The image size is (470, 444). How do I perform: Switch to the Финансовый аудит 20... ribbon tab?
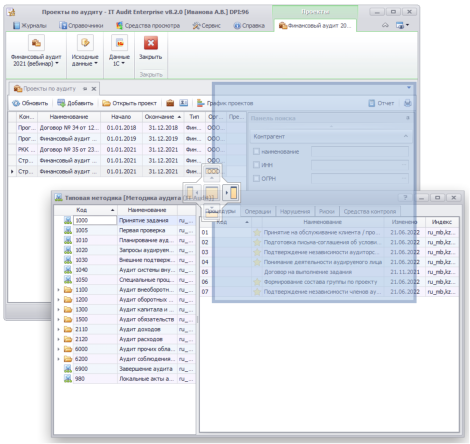coord(315,26)
